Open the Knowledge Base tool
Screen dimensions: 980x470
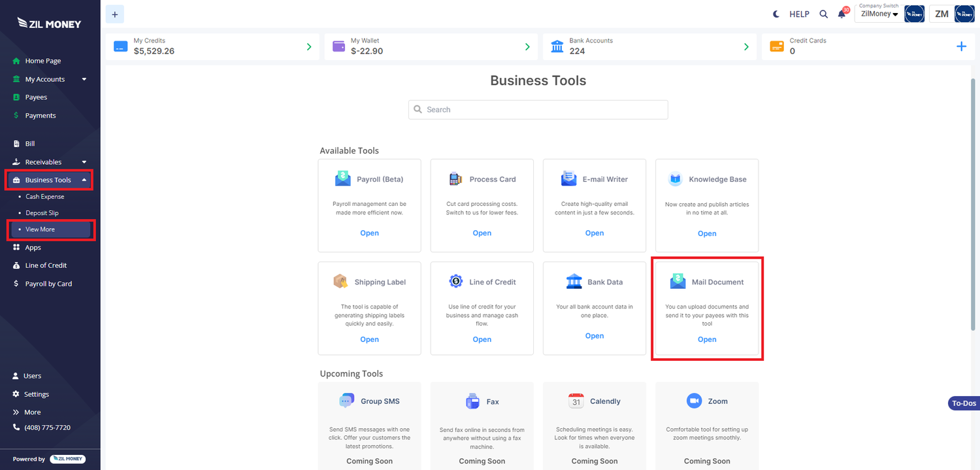(x=707, y=233)
